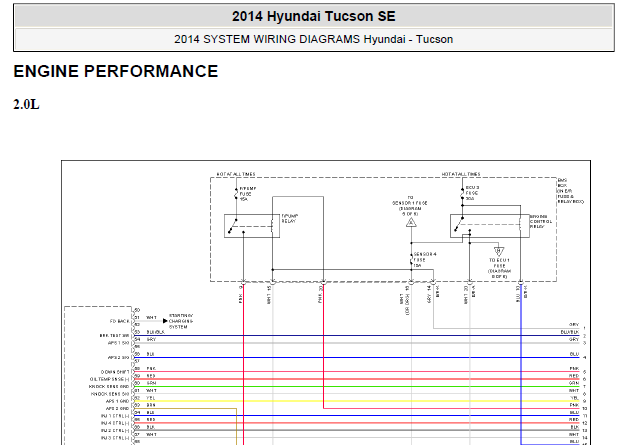Viewport: 630px width, 445px height.
Task: Click the "INJ 2 CTRL(-)" pin label
Action: pyautogui.click(x=115, y=431)
